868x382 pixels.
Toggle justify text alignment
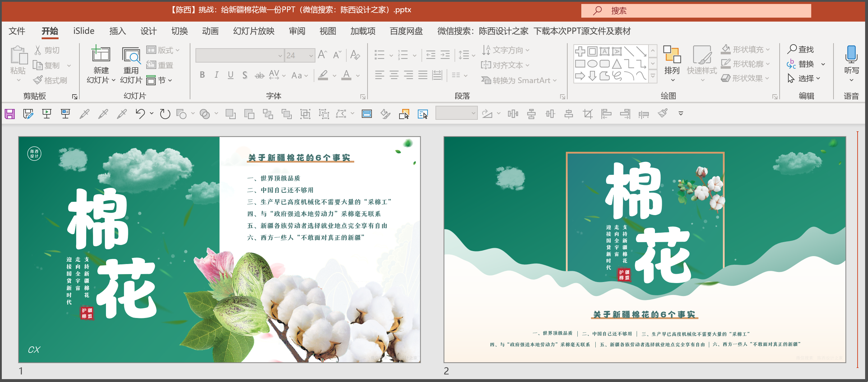(423, 75)
